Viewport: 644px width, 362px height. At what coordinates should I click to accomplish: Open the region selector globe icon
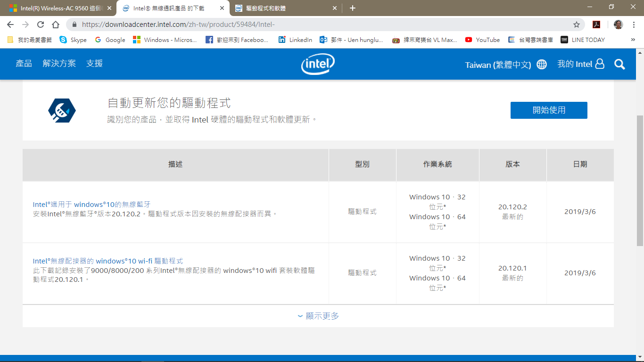click(x=542, y=65)
